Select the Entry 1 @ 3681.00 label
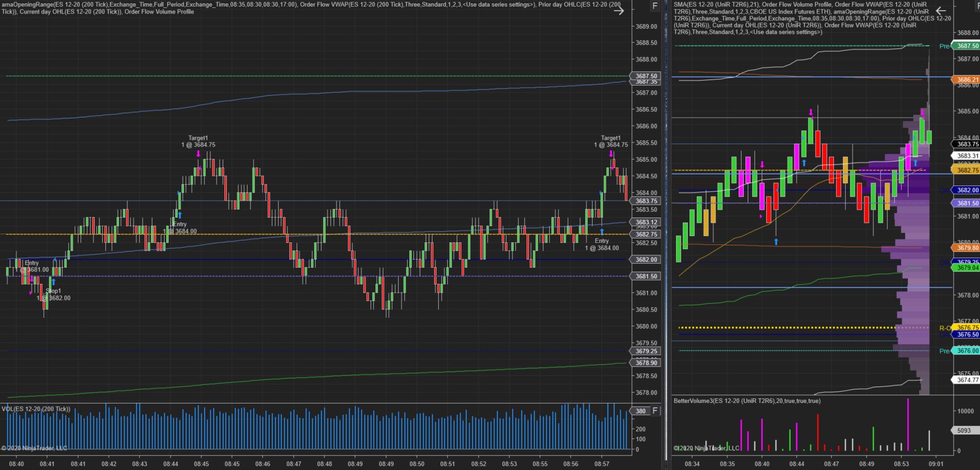 point(32,266)
